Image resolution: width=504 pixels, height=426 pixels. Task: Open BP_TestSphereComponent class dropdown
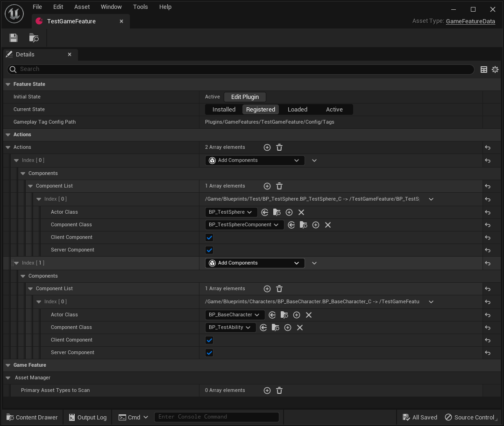point(244,225)
